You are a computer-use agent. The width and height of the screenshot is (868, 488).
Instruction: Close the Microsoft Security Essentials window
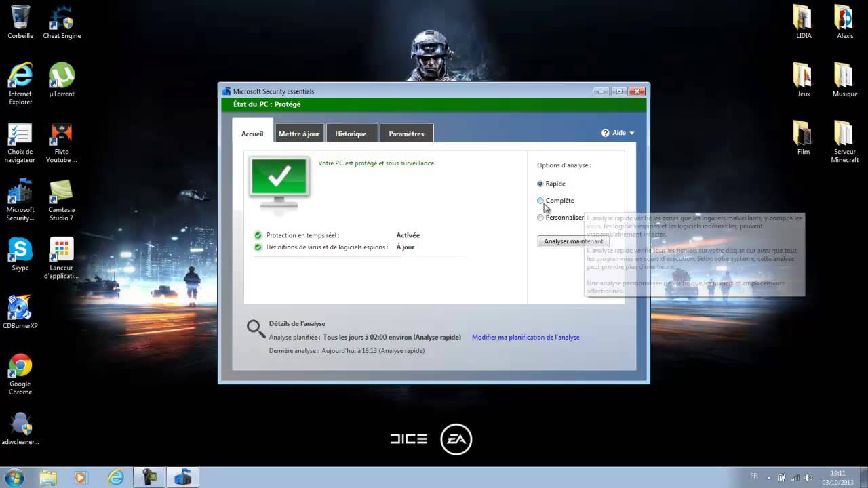click(637, 91)
